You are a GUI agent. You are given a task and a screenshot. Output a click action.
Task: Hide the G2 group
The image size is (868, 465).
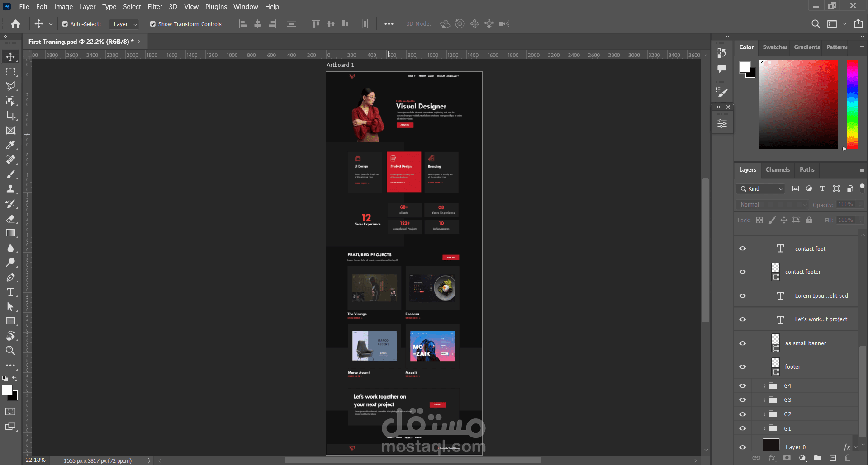pyautogui.click(x=743, y=414)
